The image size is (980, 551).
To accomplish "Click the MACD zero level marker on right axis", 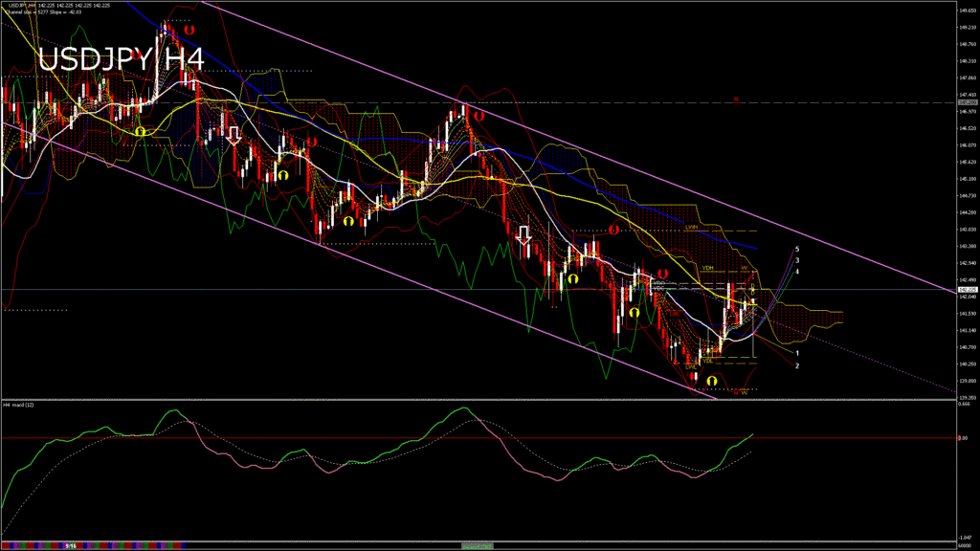I will tap(964, 438).
